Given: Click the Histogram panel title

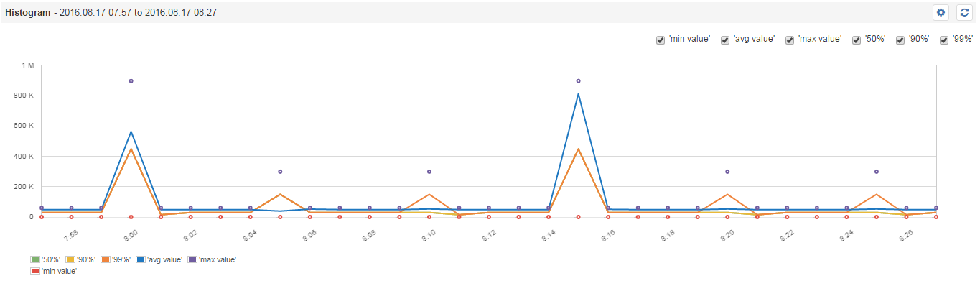Looking at the screenshot, I should (27, 13).
